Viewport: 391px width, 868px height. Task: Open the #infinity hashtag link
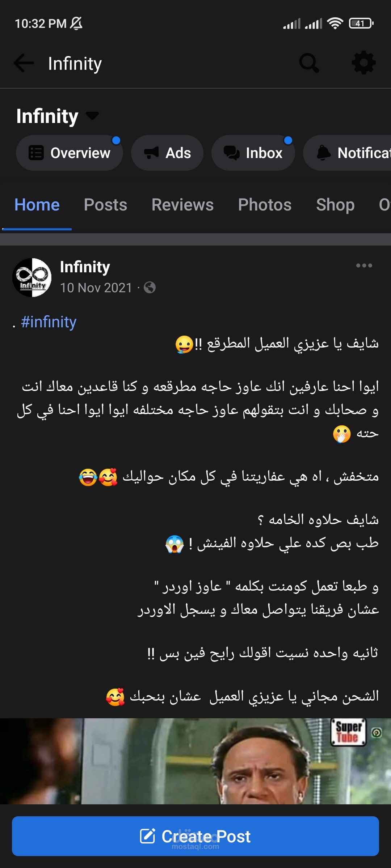pyautogui.click(x=50, y=321)
